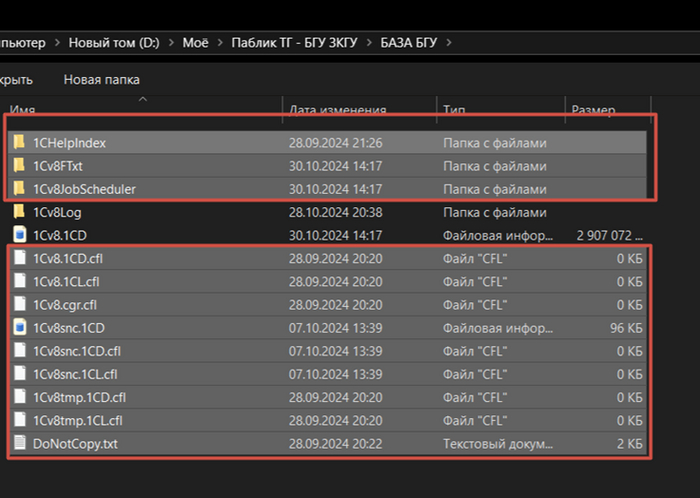
Task: Click the 1Cv8tmp.1CL.cfl file name
Action: coord(78,421)
